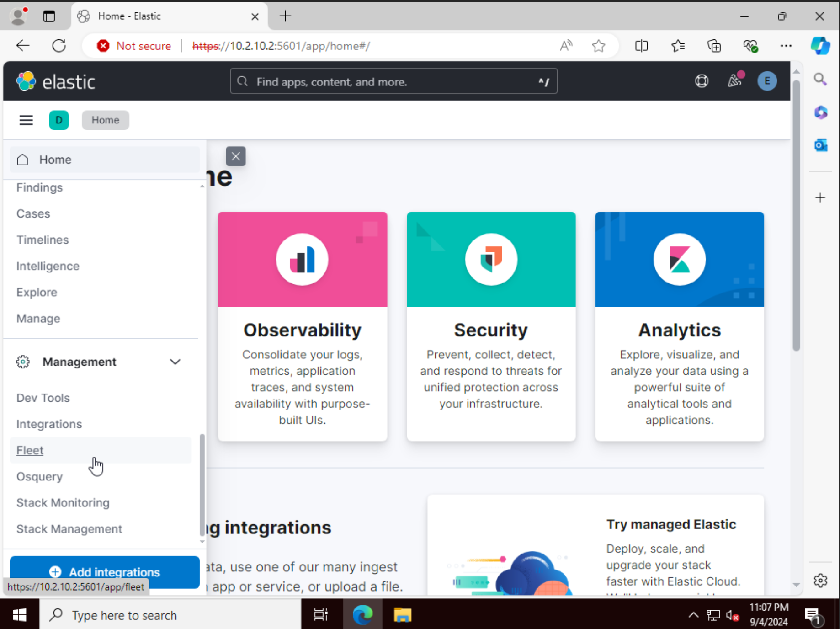Open Intelligence in the side menu
840x629 pixels.
coord(48,266)
